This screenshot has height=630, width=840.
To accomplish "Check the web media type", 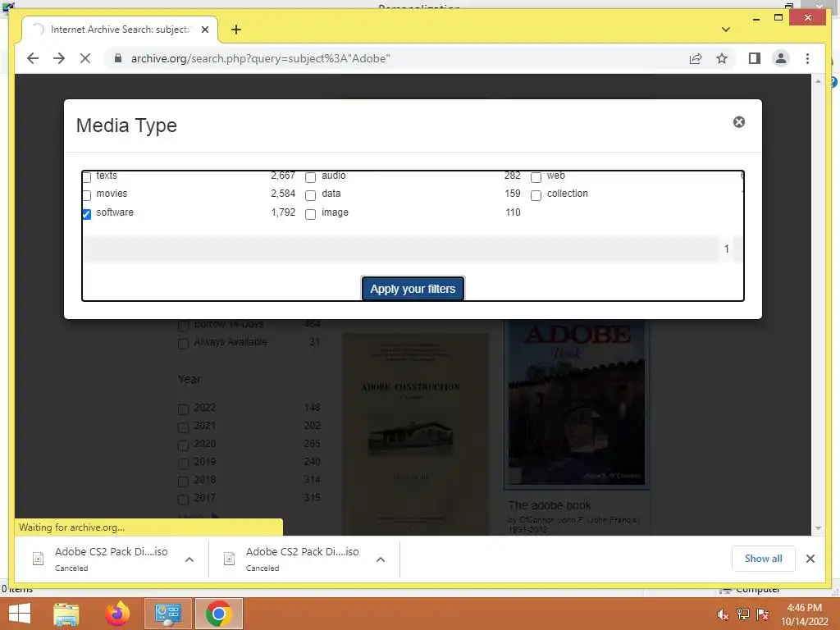I will (x=536, y=177).
